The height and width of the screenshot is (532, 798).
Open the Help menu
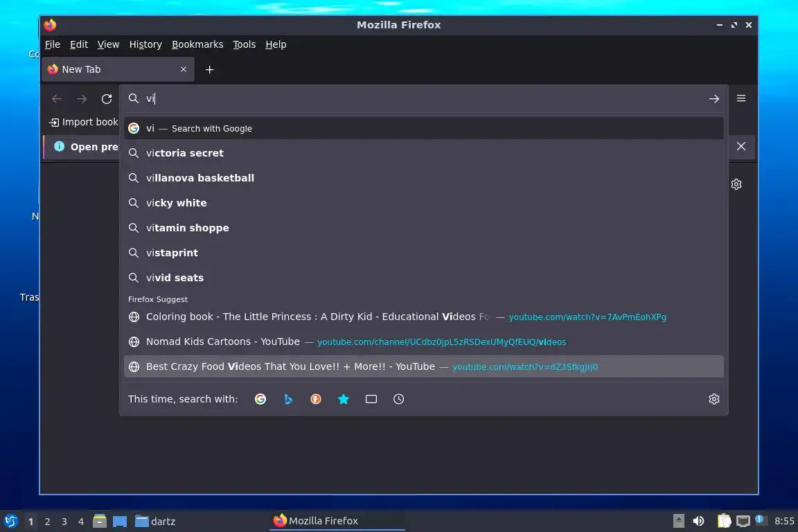click(276, 44)
